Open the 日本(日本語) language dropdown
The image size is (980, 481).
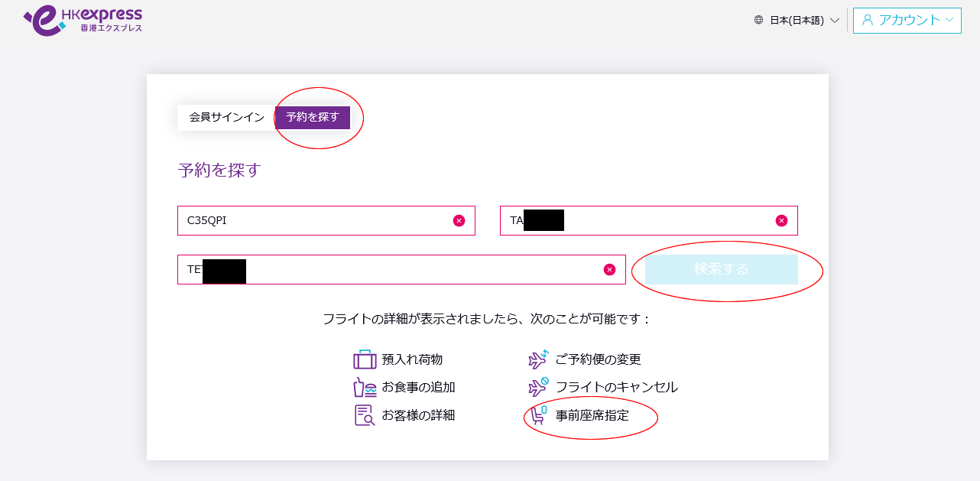[x=804, y=21]
